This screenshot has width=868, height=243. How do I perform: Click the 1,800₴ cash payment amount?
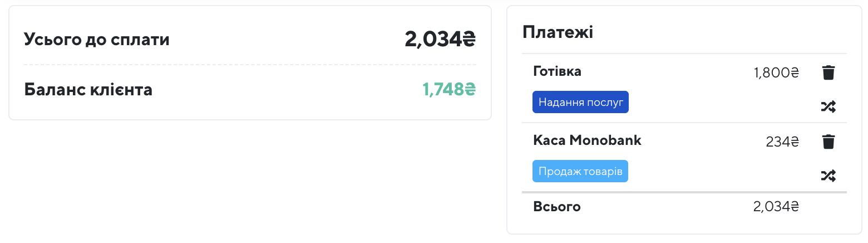click(x=776, y=72)
